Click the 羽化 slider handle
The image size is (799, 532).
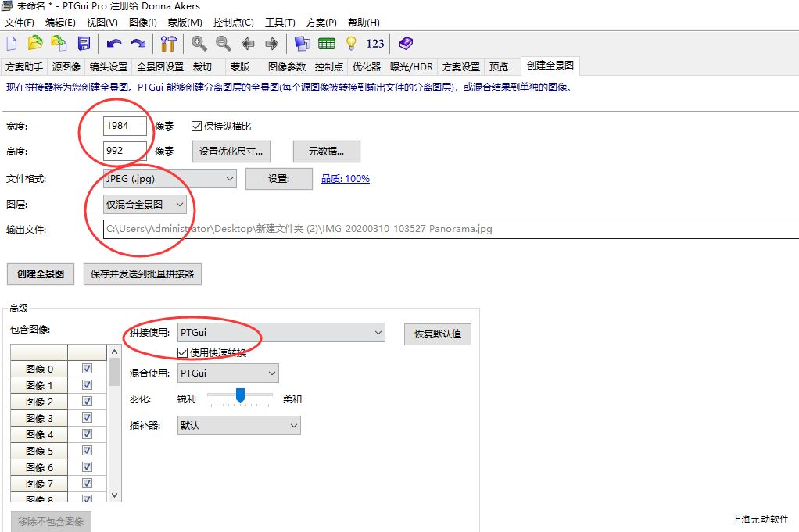click(x=241, y=395)
